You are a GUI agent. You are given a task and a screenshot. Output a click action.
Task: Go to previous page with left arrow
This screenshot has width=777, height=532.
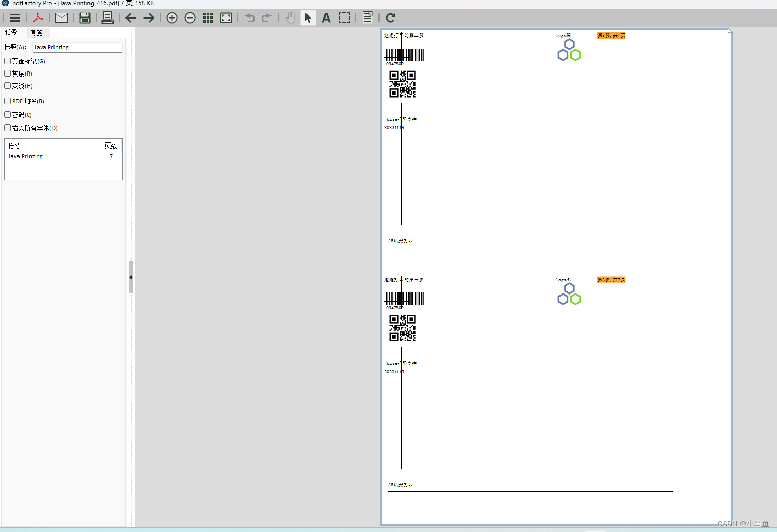pos(131,18)
